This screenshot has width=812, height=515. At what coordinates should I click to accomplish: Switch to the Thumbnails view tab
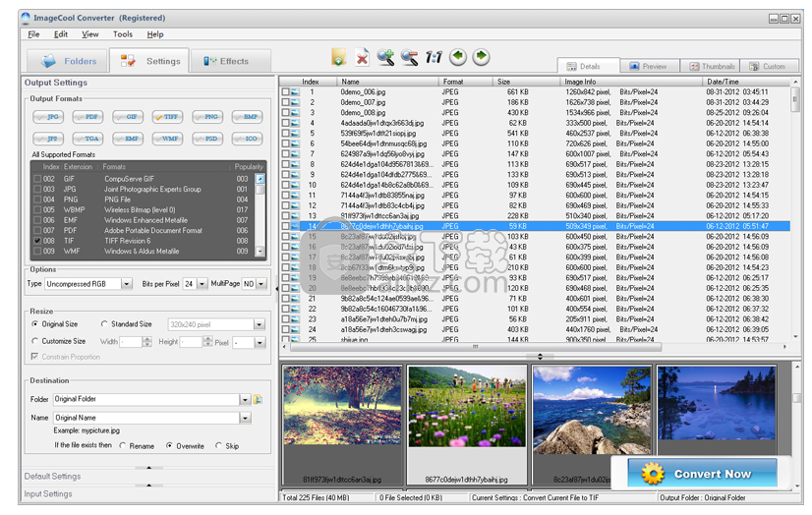(712, 66)
